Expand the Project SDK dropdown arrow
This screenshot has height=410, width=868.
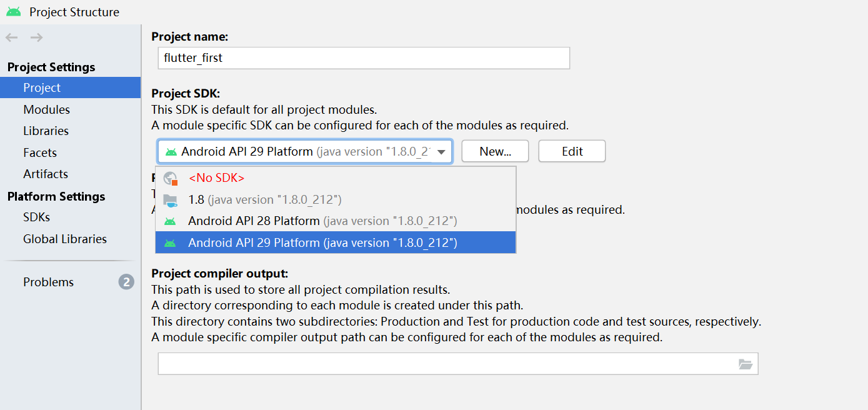[442, 152]
